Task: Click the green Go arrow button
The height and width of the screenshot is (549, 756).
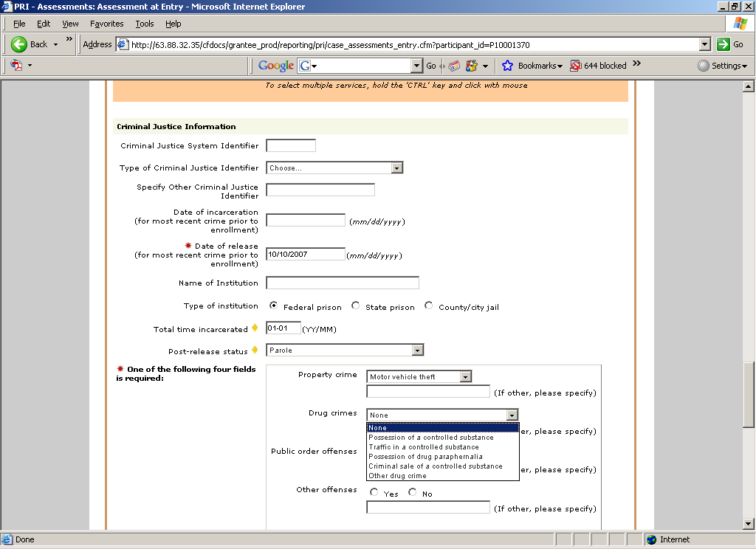Action: point(724,44)
